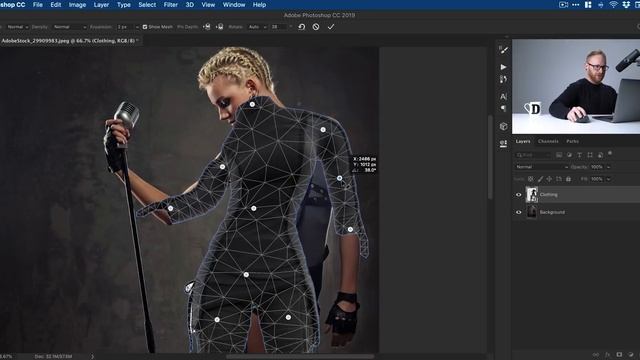Open the Opacity slider dropdown arrow
The height and width of the screenshot is (360, 640).
(609, 167)
